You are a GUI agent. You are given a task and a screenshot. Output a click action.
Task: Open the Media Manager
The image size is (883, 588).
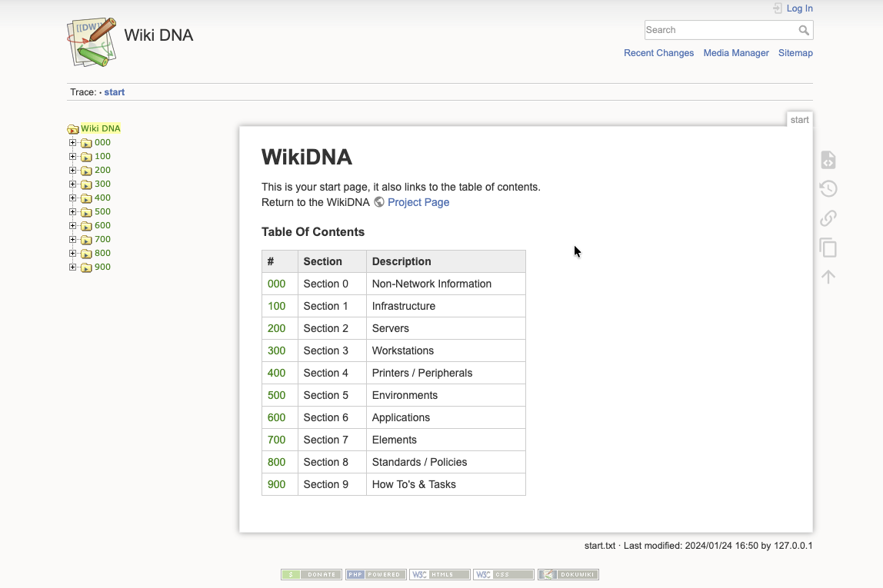coord(735,53)
